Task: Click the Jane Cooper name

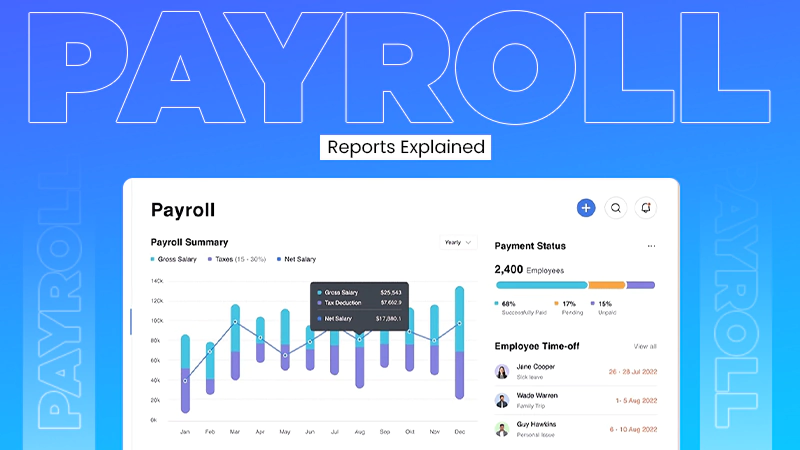Action: pos(535,366)
